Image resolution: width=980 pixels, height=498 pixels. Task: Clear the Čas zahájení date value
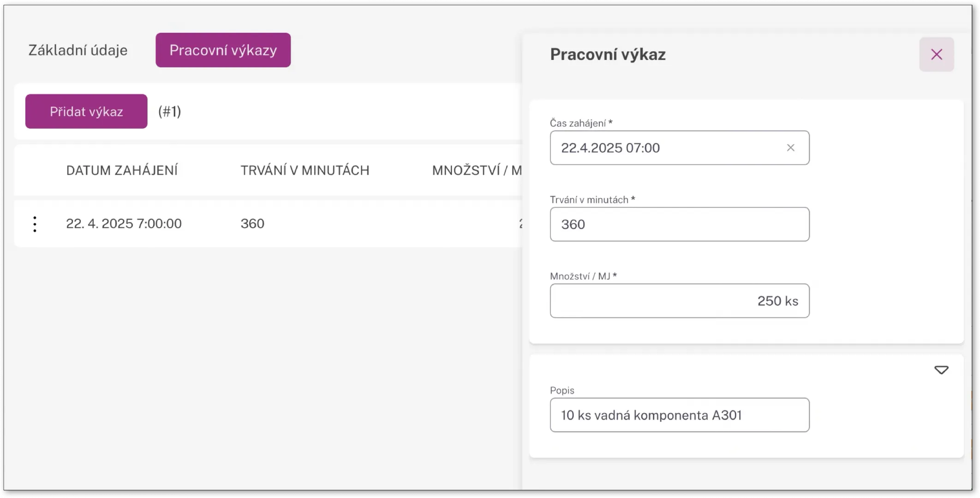tap(790, 148)
